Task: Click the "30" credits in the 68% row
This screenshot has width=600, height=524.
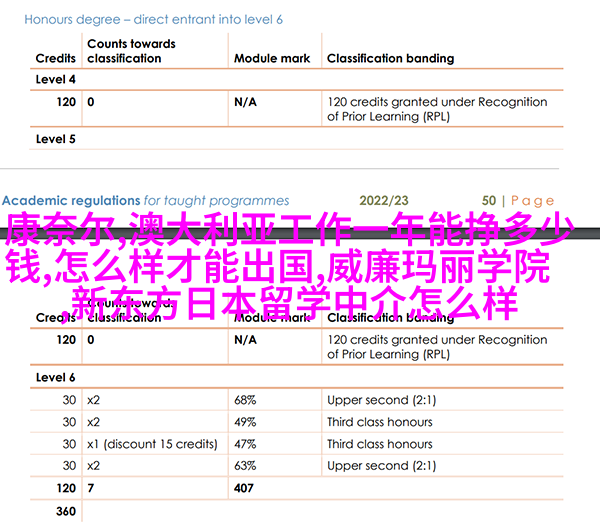Action: [69, 400]
